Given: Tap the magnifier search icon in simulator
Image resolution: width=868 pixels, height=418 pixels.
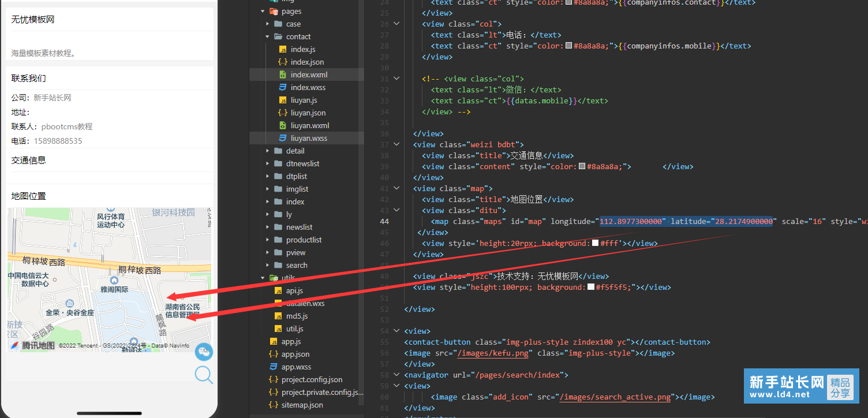Looking at the screenshot, I should (204, 375).
